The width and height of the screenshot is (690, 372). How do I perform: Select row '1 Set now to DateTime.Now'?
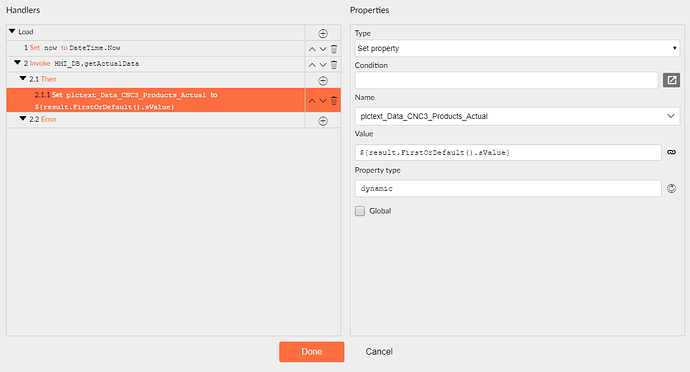coord(156,48)
